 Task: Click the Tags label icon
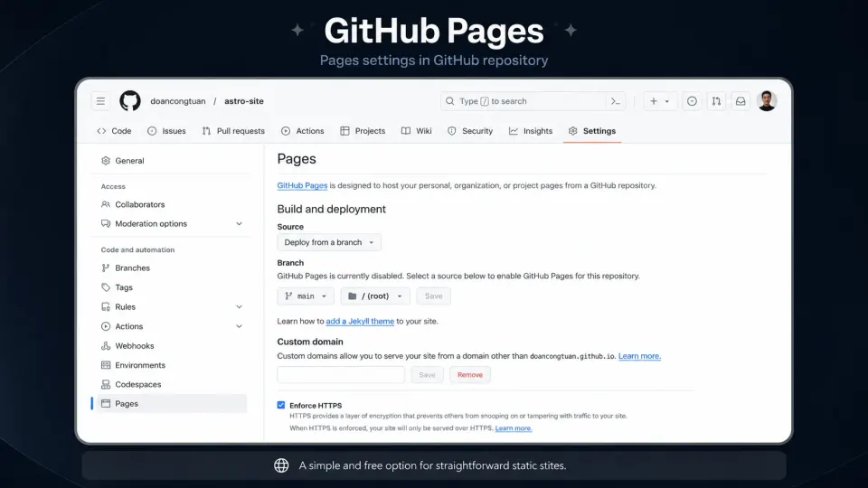click(106, 287)
